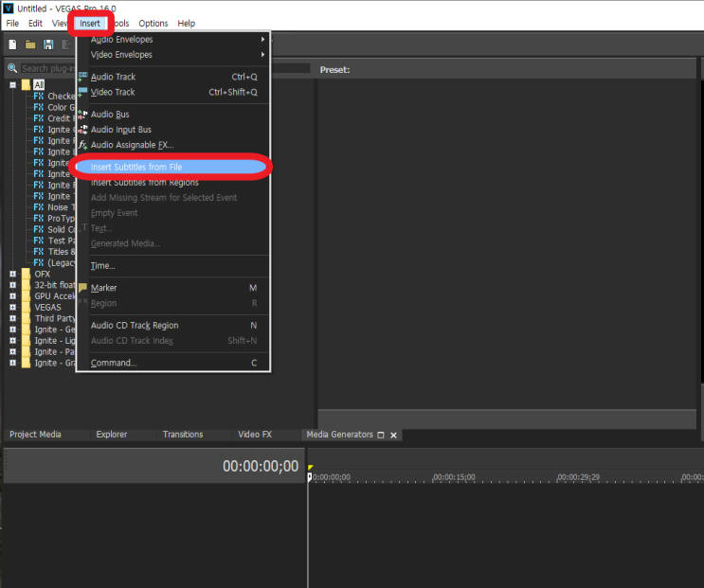Choose Time... from Insert menu
This screenshot has height=588, width=704.
click(x=173, y=265)
